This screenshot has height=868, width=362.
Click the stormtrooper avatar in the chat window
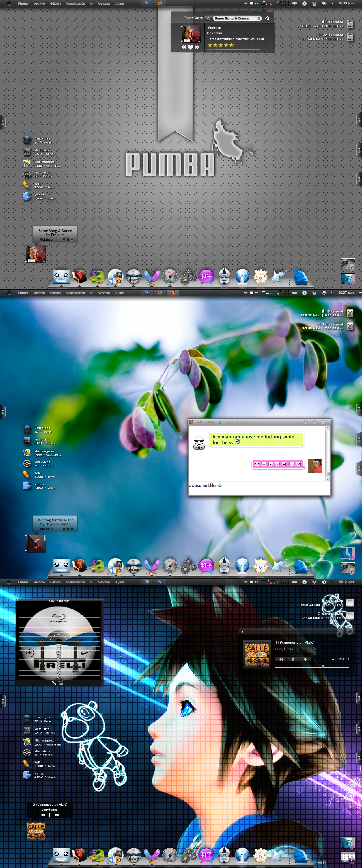point(199,443)
